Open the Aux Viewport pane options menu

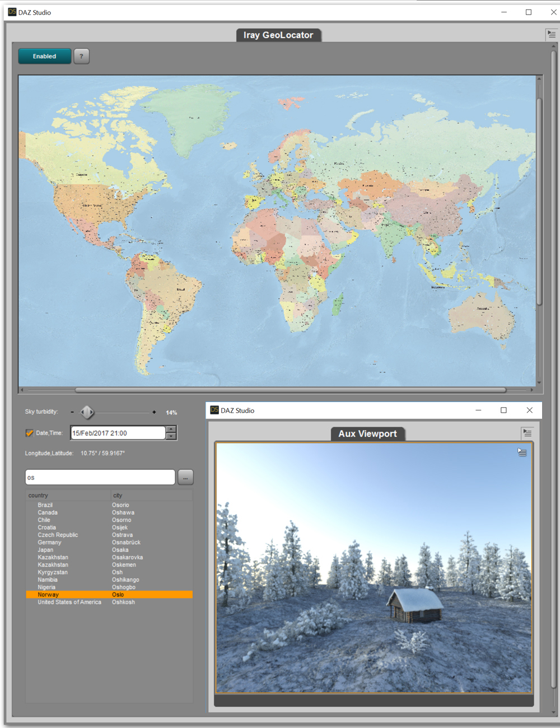[x=527, y=433]
